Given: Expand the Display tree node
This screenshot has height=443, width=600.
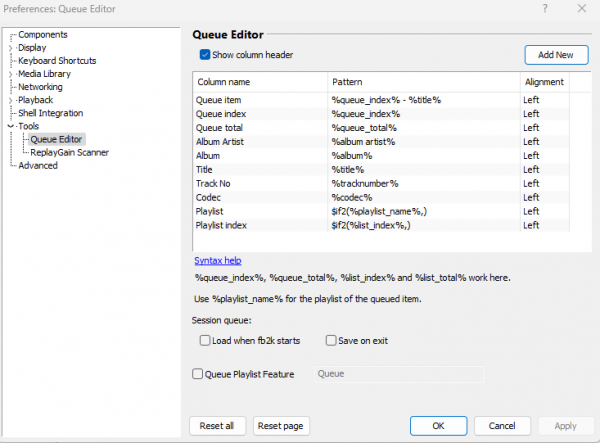Looking at the screenshot, I should coord(10,47).
